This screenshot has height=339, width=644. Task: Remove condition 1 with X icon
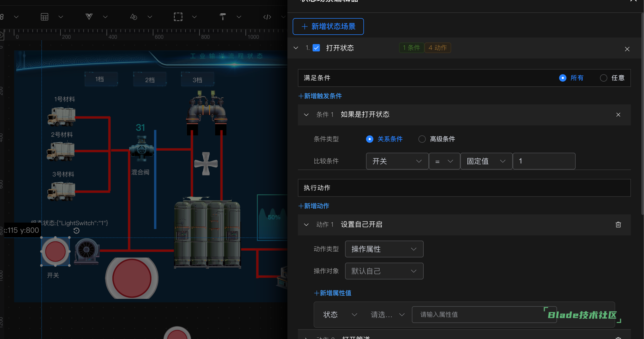[618, 115]
